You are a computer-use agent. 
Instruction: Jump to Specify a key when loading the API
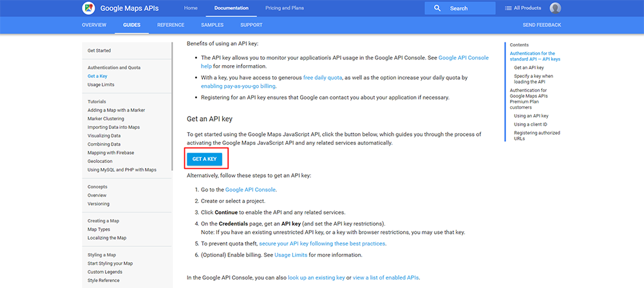click(533, 79)
